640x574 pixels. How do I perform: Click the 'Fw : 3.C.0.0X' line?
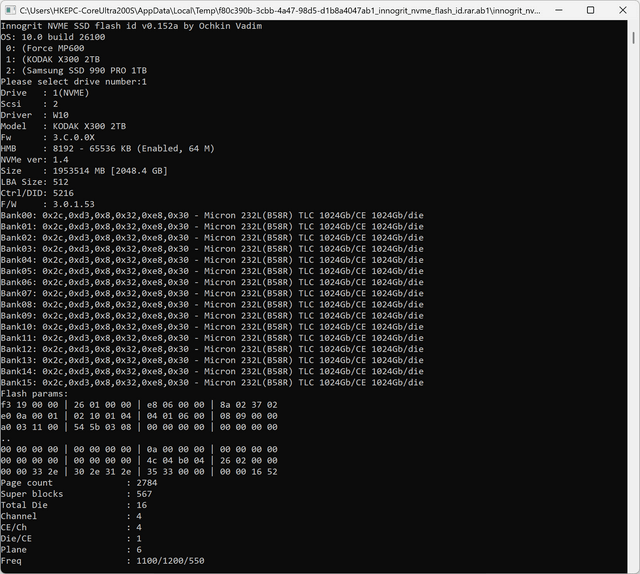point(48,137)
